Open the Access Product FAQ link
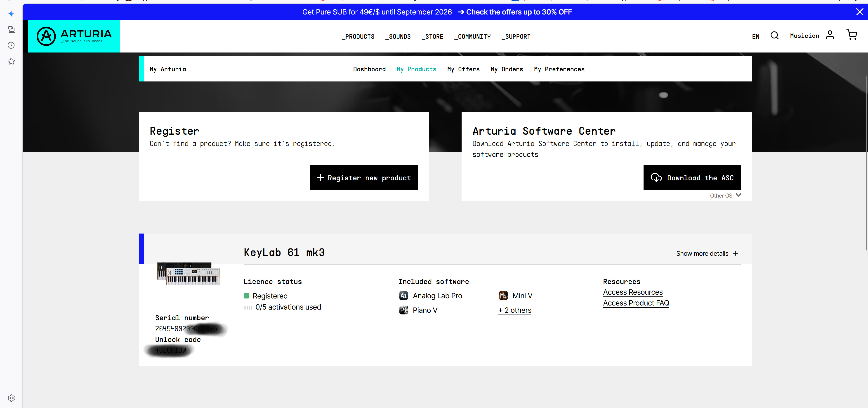 [636, 303]
